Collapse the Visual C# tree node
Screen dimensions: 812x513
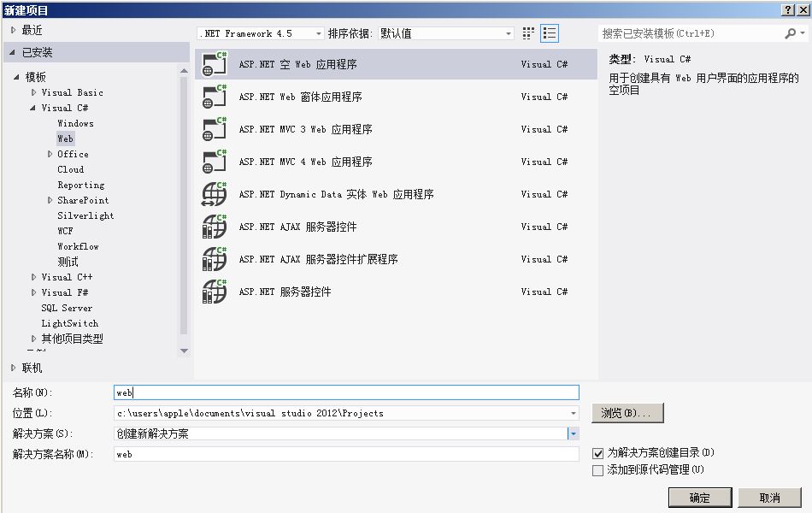(x=32, y=108)
